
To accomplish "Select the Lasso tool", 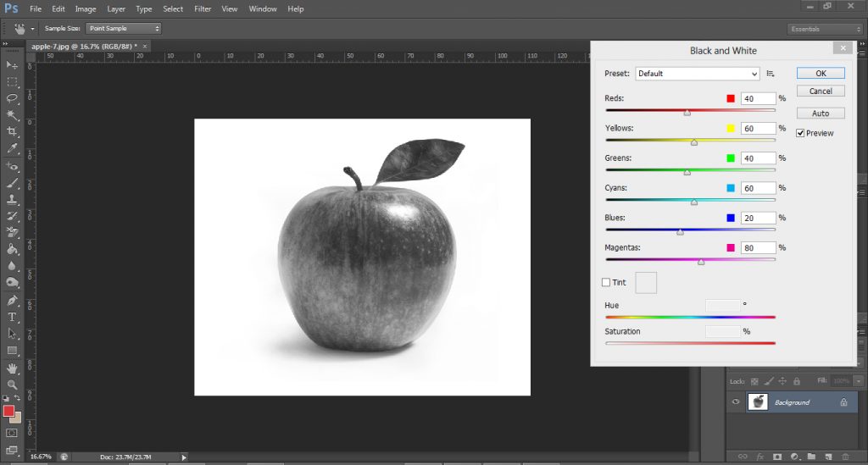I will (12, 98).
